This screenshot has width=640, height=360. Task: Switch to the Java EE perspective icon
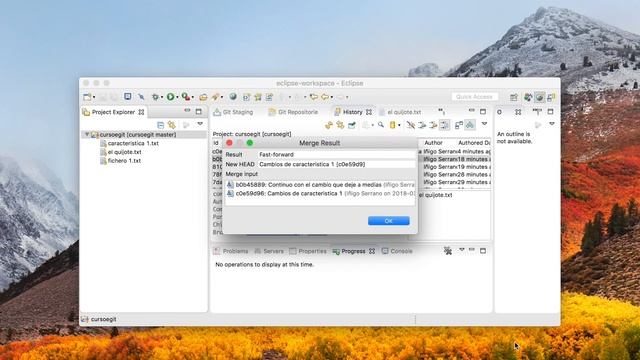pos(528,97)
